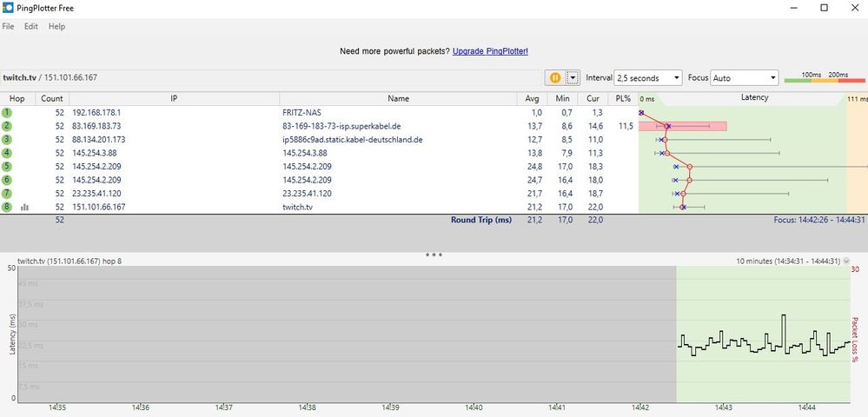This screenshot has height=417, width=868.
Task: Select the hop 2 green circle icon
Action: (x=6, y=126)
